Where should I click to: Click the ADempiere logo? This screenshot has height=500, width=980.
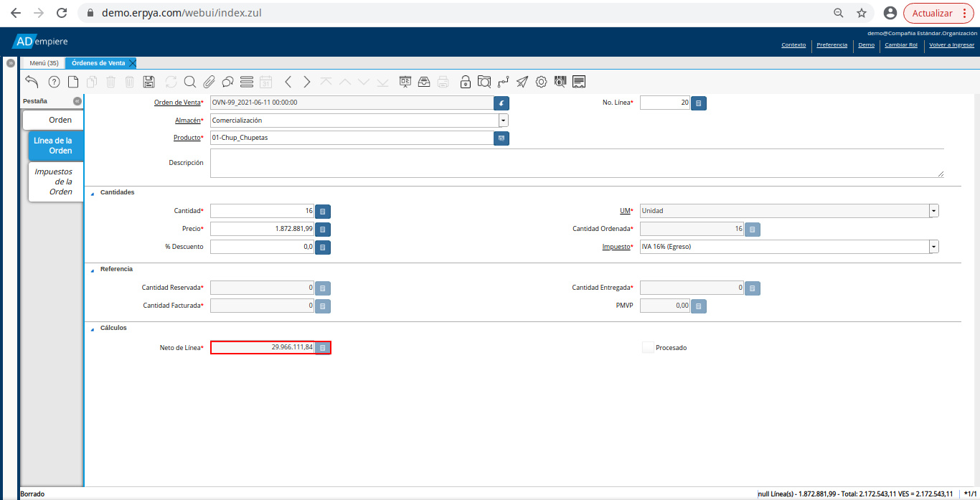(41, 42)
